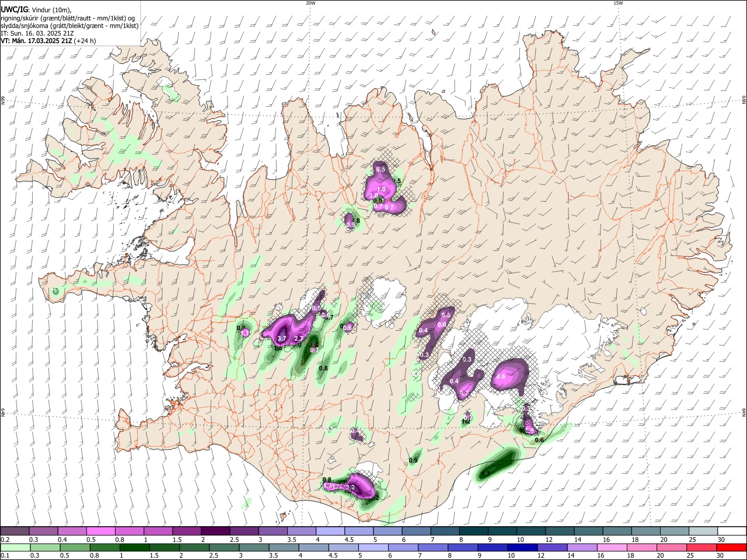Pick the darkest purple swatch labeled 2
The image size is (747, 560).
(x=215, y=531)
